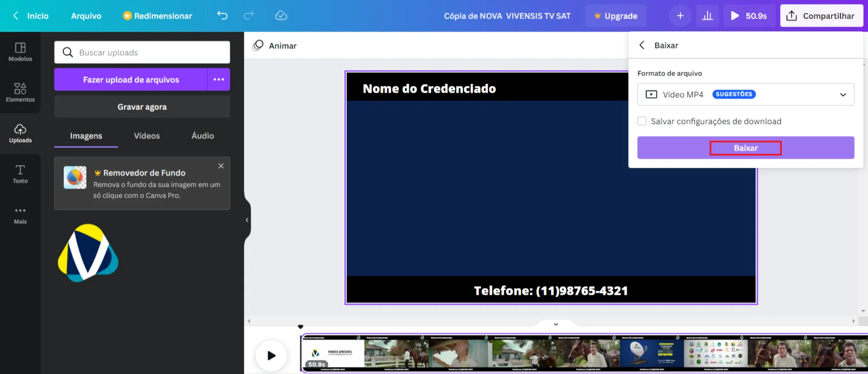Image resolution: width=868 pixels, height=374 pixels.
Task: Open the Mais options in sidebar
Action: coord(20,215)
